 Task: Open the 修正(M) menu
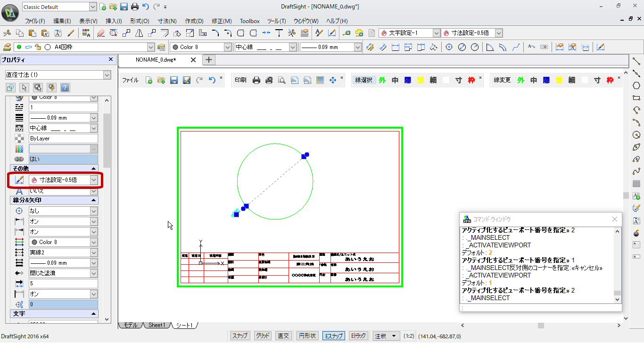click(x=222, y=21)
